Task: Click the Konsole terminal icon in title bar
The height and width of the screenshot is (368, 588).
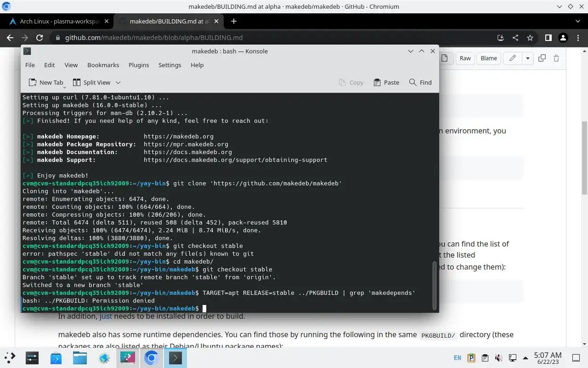Action: click(27, 51)
